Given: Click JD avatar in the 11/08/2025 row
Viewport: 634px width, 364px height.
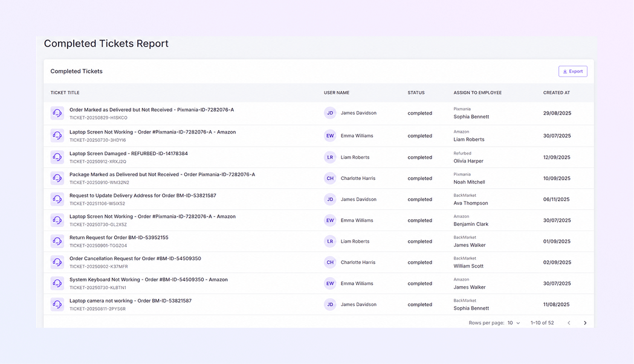Looking at the screenshot, I should (330, 304).
